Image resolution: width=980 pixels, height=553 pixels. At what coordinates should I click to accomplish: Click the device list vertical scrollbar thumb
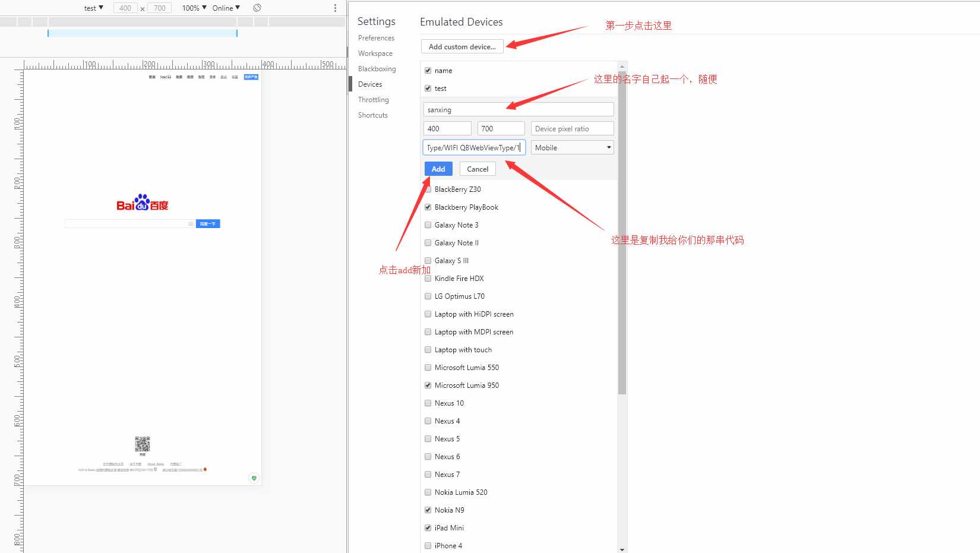click(622, 233)
